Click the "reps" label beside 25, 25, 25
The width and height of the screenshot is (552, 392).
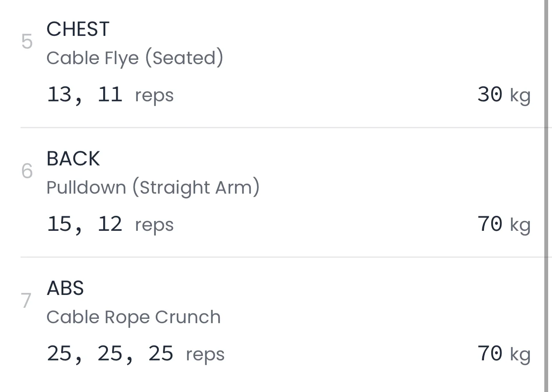coord(205,355)
